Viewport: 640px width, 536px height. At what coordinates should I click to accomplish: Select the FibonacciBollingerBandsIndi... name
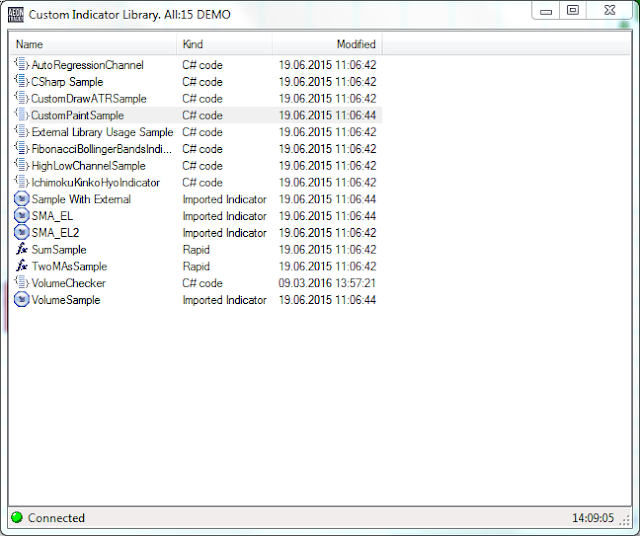point(102,149)
